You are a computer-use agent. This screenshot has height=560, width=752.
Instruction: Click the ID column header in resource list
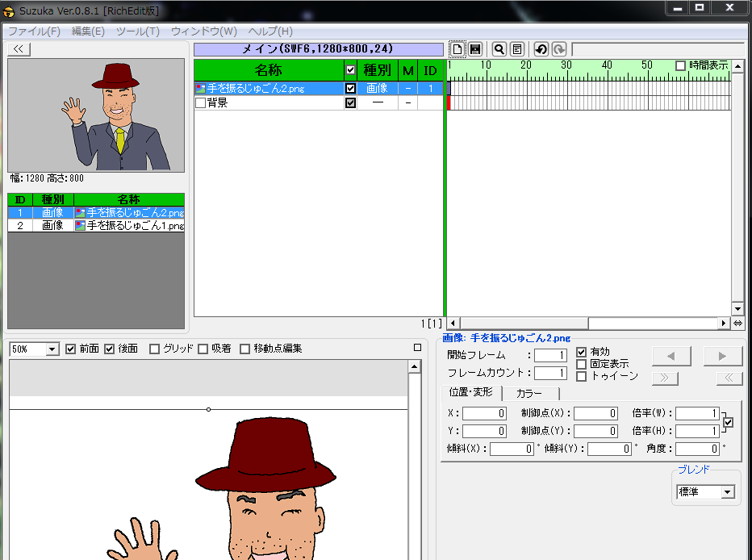(20, 199)
